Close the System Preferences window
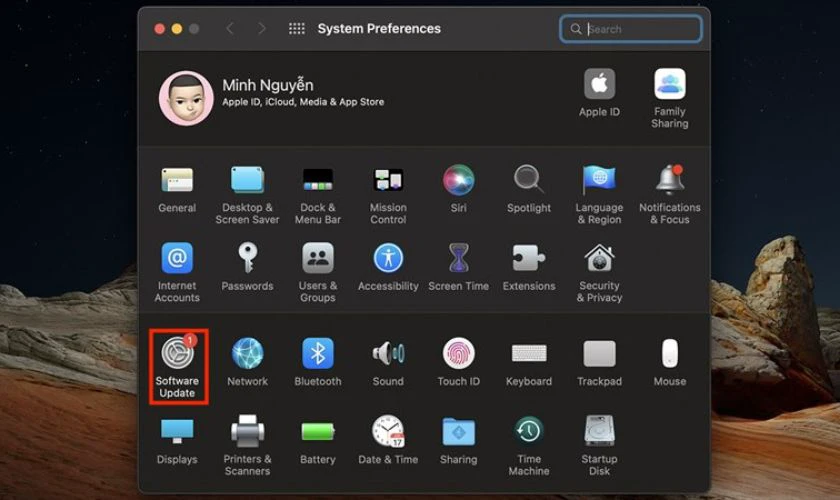The height and width of the screenshot is (500, 840). 159,29
